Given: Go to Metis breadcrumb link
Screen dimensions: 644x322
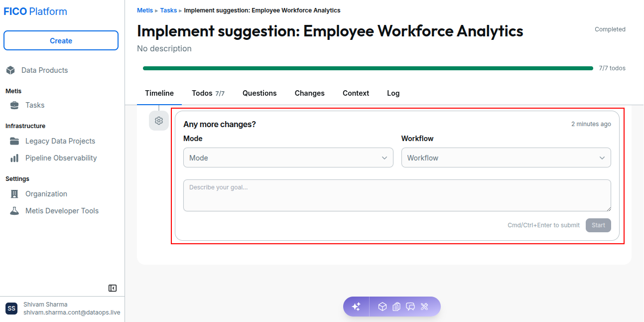Looking at the screenshot, I should (x=145, y=10).
